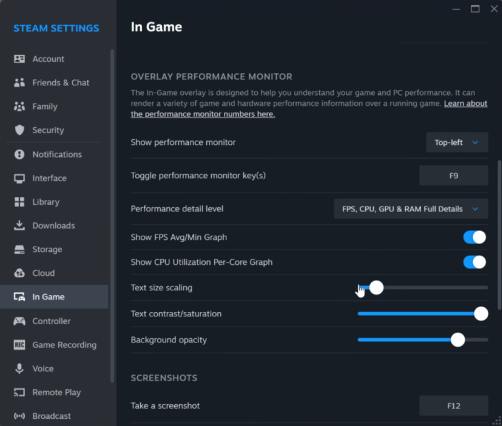Click the Security shield icon
This screenshot has width=502, height=426.
(x=19, y=130)
